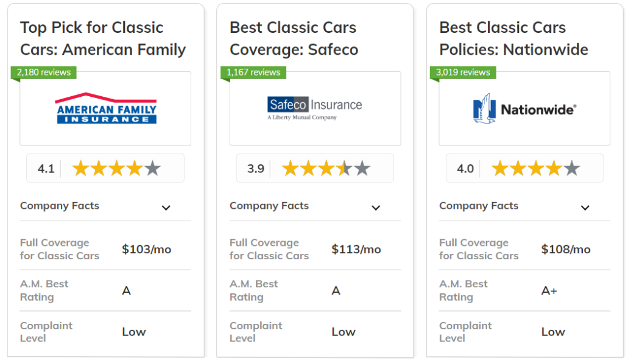Click the Top Pick American Family heading
631x364 pixels.
tap(103, 38)
